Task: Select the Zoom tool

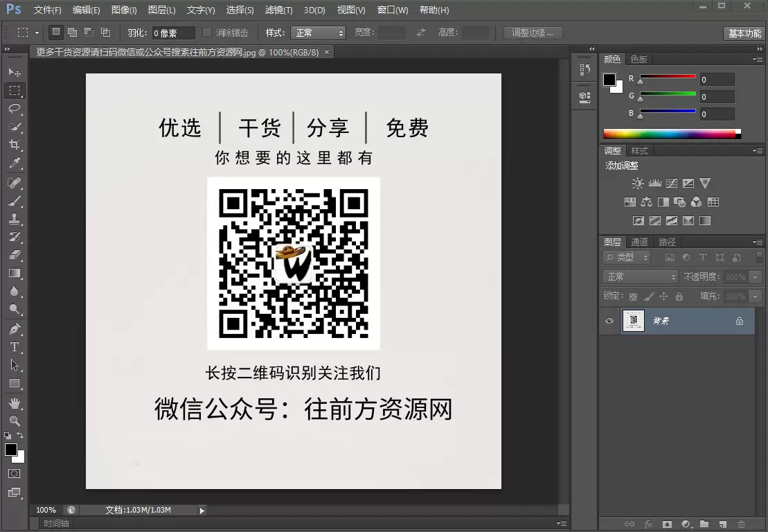Action: pyautogui.click(x=15, y=420)
